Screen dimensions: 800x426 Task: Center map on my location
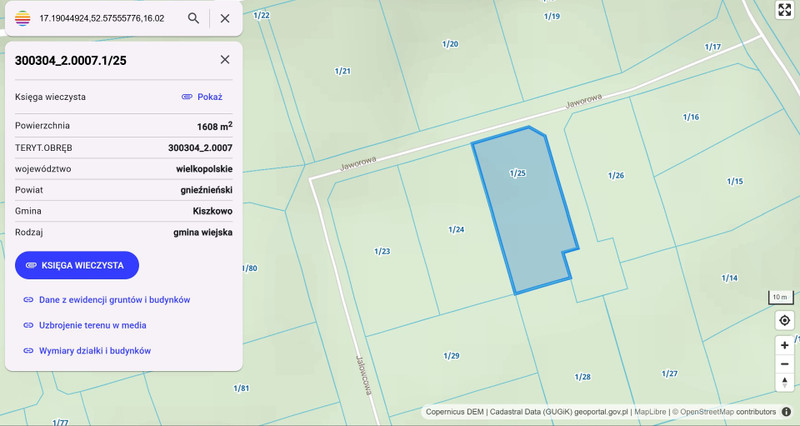(x=785, y=320)
